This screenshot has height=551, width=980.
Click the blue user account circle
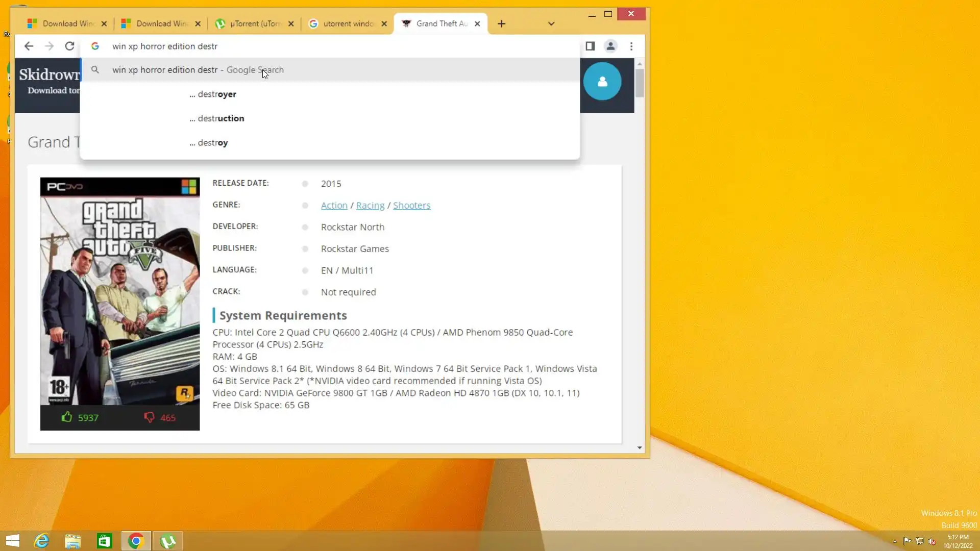[x=602, y=82]
